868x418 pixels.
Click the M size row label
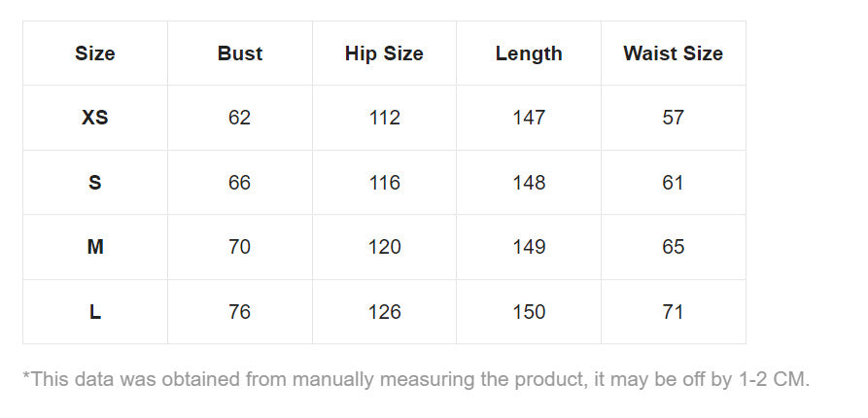95,247
